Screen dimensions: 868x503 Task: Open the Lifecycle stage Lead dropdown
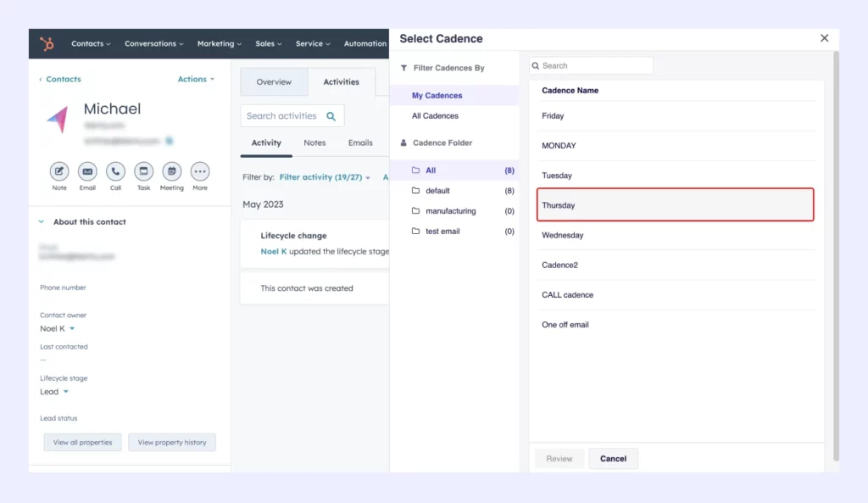click(x=66, y=392)
